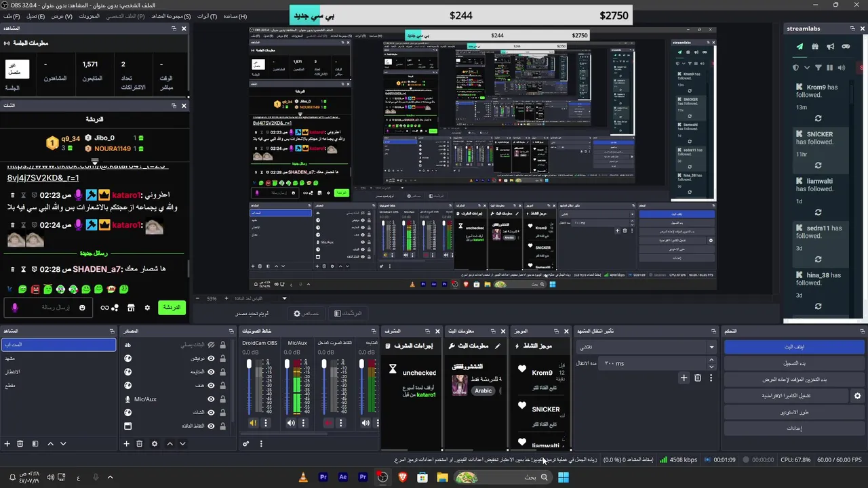Click Streamlabs megaphone icon
The width and height of the screenshot is (868, 488).
(830, 47)
